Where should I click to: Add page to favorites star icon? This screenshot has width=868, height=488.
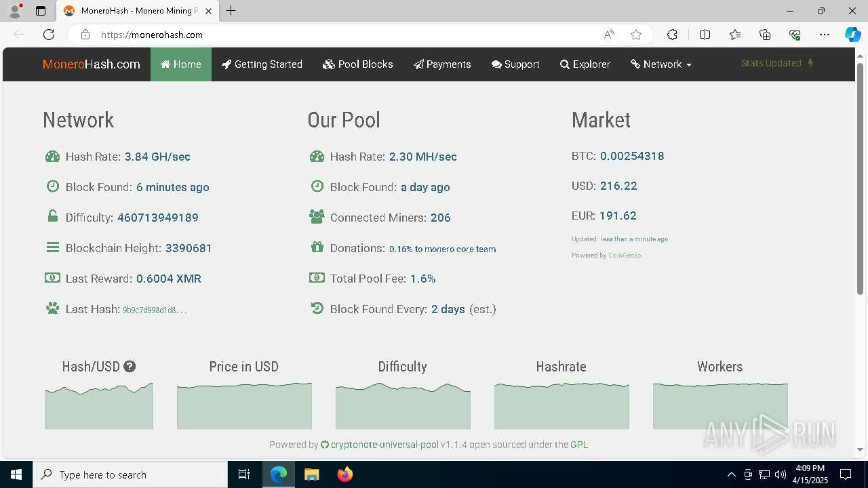[x=636, y=35]
